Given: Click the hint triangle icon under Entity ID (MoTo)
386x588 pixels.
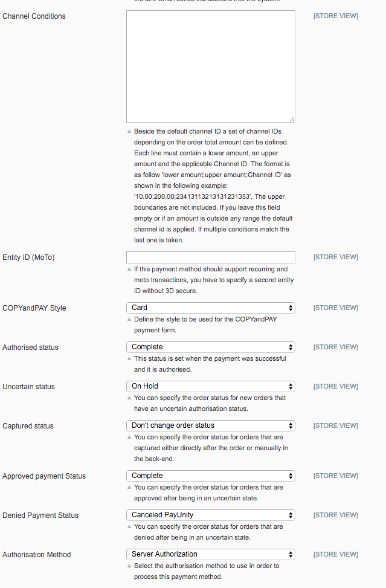Looking at the screenshot, I should coord(129,270).
